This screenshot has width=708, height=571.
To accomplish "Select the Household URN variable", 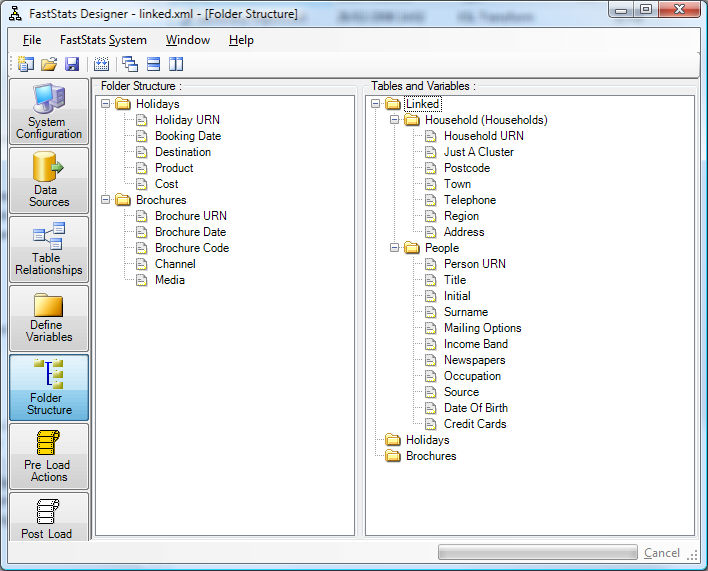I will click(x=484, y=136).
